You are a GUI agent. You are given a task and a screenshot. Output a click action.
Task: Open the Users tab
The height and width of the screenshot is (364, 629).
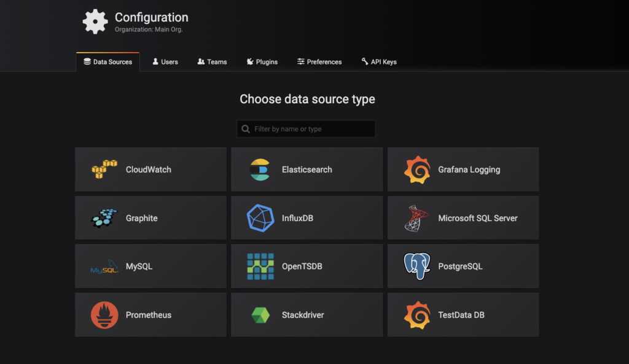tap(165, 62)
